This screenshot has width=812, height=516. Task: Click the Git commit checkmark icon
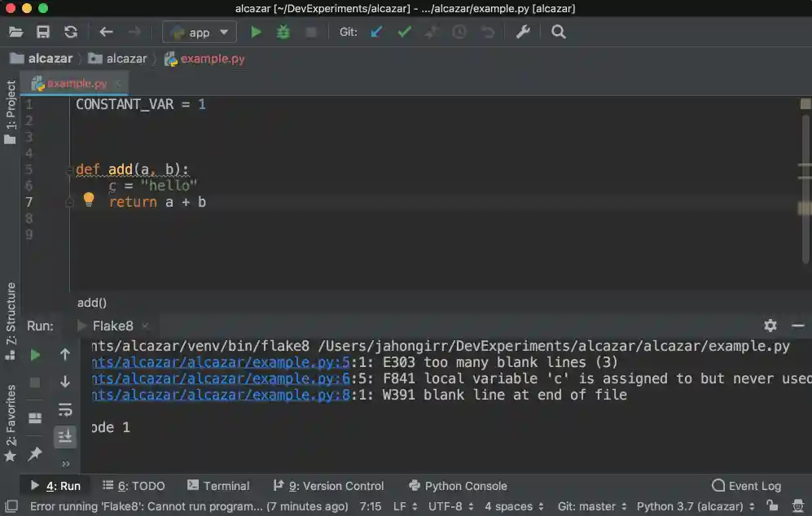point(402,32)
